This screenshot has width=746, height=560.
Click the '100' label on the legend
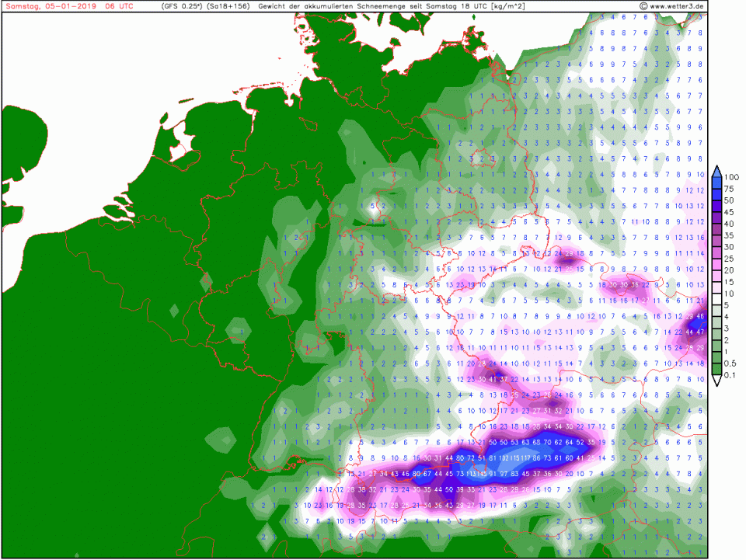tap(732, 177)
